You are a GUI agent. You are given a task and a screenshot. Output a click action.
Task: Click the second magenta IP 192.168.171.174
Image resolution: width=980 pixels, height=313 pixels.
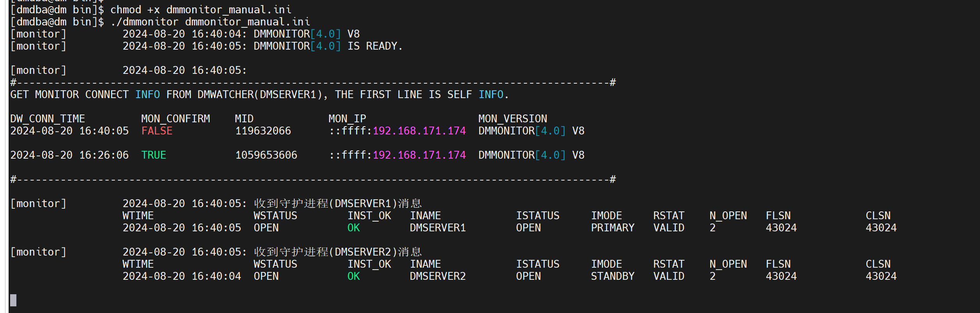419,155
